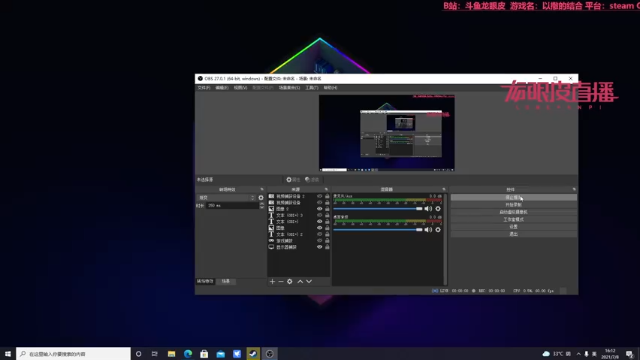This screenshot has height=360, width=640.
Task: Select the 显示器捕获 source row
Action: [x=298, y=247]
